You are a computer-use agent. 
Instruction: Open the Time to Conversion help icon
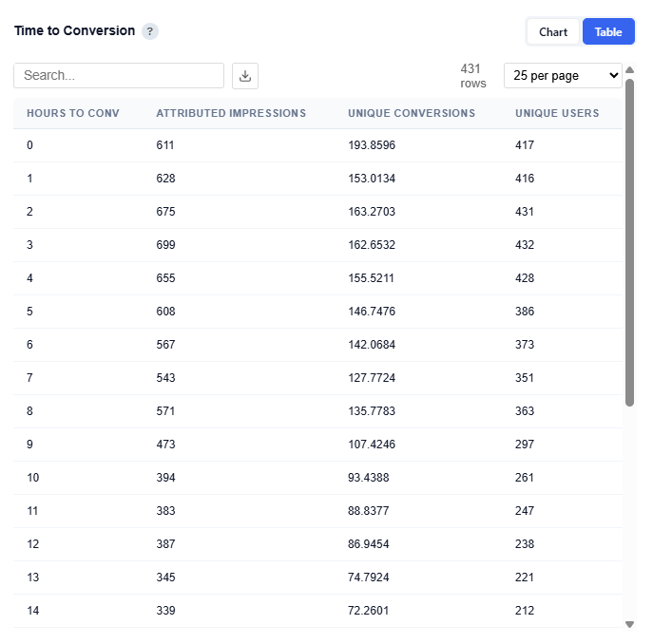tap(150, 31)
